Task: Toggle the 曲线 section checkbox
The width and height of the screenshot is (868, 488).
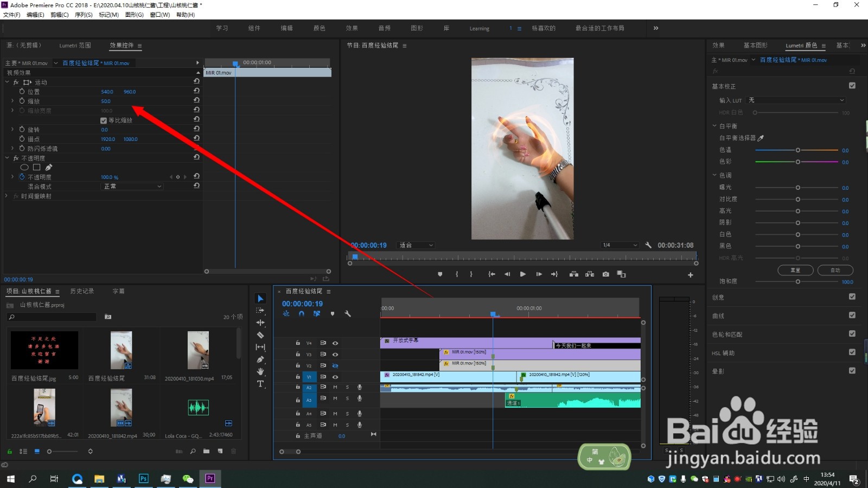Action: pyautogui.click(x=852, y=315)
